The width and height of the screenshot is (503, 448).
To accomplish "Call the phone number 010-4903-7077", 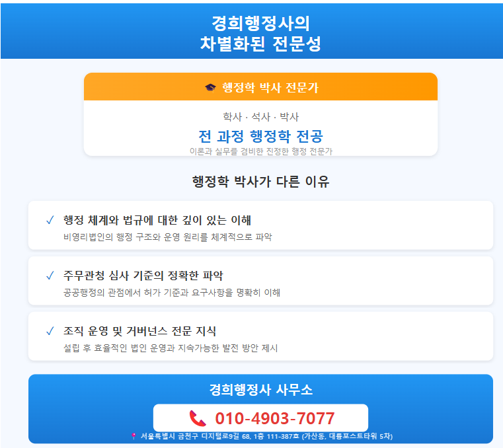I will (x=275, y=418).
